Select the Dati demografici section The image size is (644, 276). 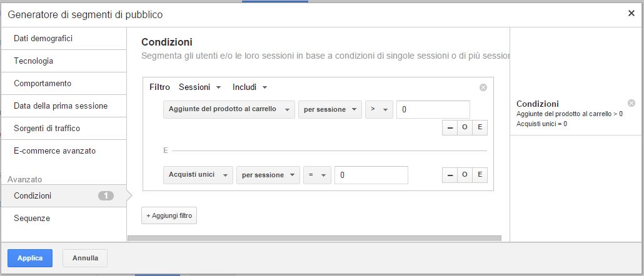(64, 39)
